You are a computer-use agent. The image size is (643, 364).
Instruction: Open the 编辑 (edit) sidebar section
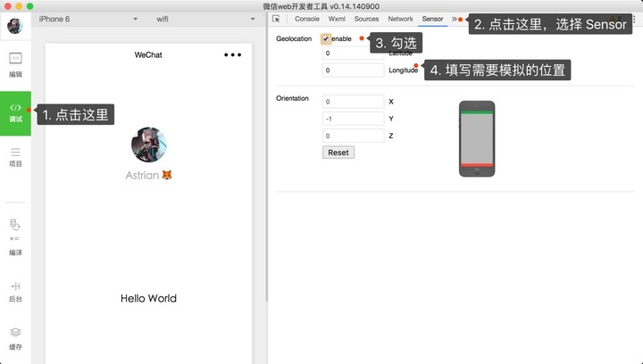(x=15, y=65)
